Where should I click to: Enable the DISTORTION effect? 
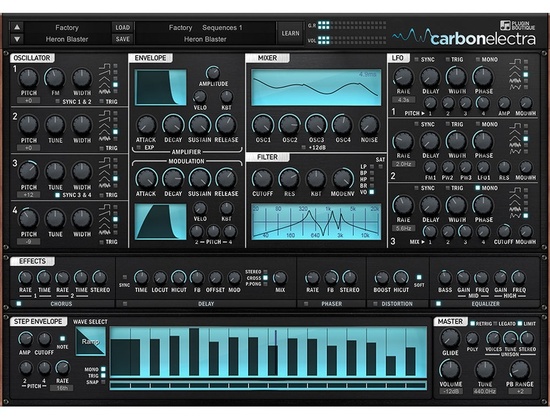(375, 304)
